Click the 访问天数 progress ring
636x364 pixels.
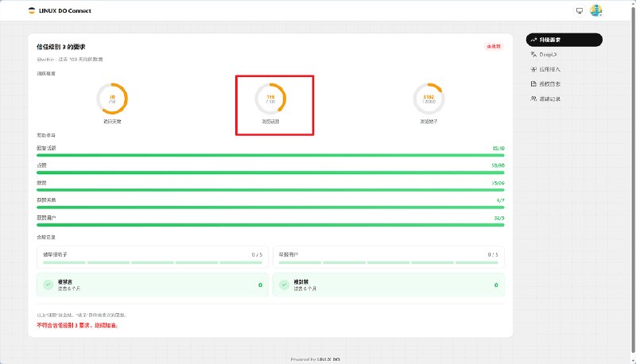pyautogui.click(x=112, y=99)
